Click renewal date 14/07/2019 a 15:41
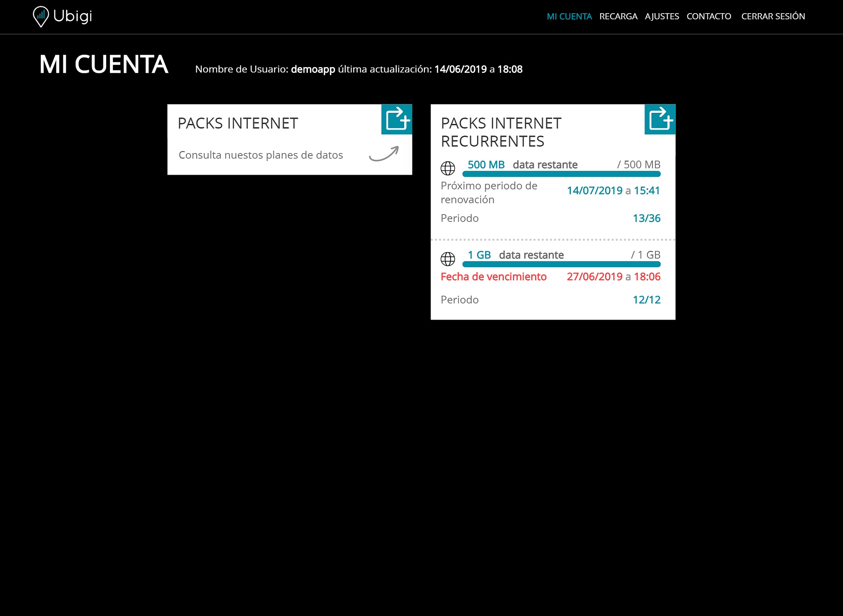The width and height of the screenshot is (843, 616). (613, 191)
